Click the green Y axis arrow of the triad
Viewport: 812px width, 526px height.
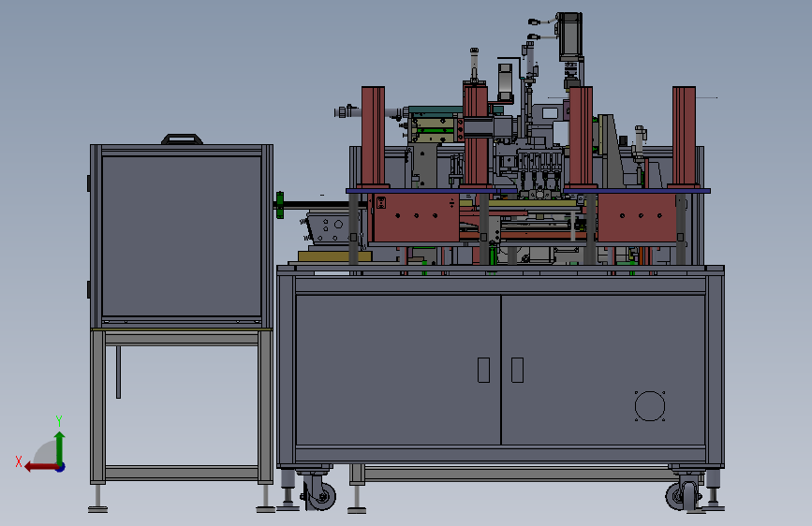(x=60, y=447)
